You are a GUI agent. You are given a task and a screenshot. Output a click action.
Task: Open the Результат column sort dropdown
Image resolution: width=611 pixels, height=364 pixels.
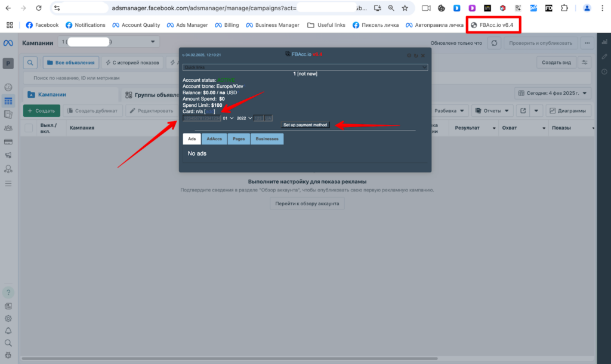[x=494, y=128]
